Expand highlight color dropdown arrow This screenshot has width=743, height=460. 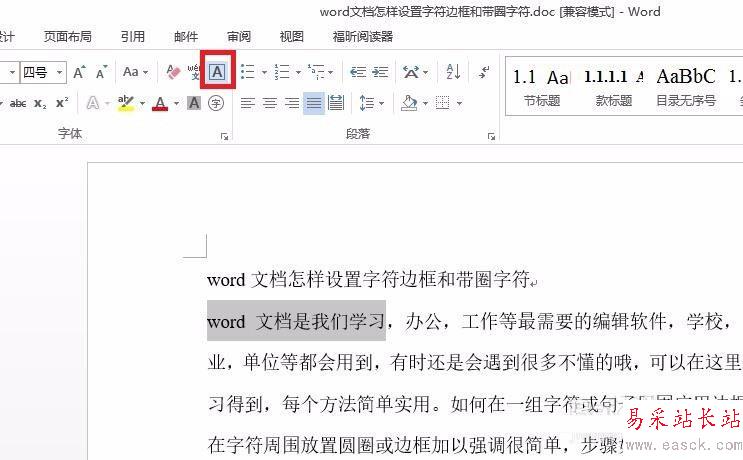click(x=142, y=103)
